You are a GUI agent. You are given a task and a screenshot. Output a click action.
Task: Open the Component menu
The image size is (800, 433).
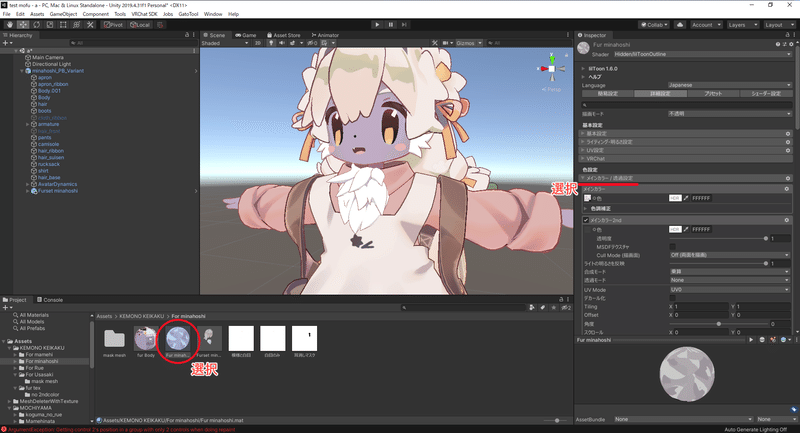(x=95, y=14)
